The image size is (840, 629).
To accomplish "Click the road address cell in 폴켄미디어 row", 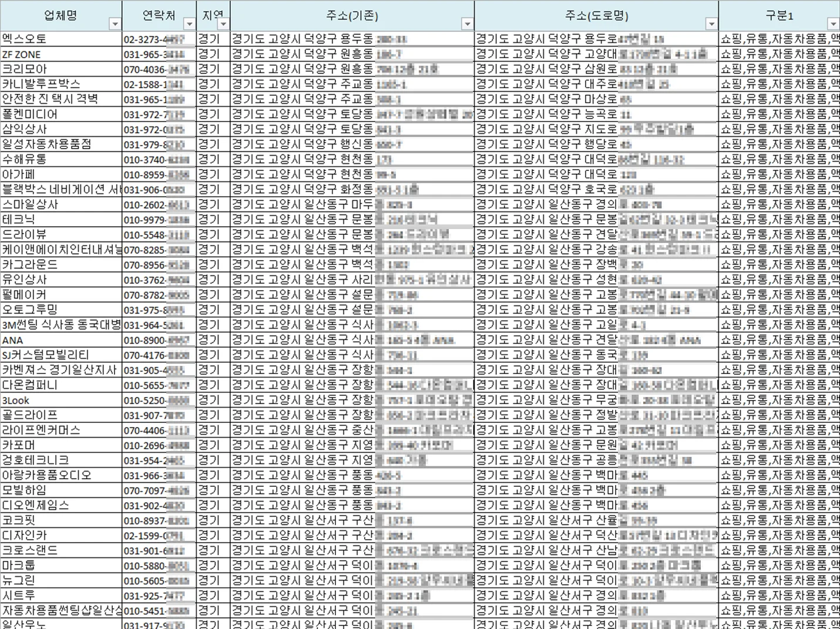I will point(596,115).
